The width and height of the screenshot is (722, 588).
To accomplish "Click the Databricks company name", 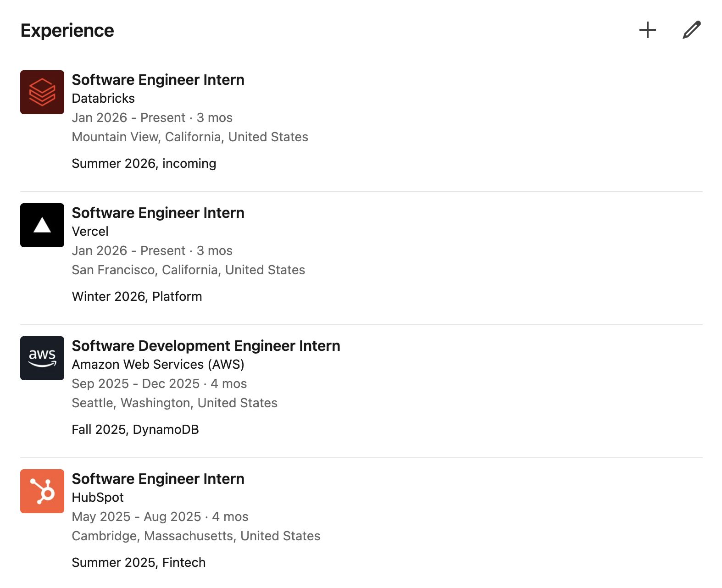I will pyautogui.click(x=103, y=99).
